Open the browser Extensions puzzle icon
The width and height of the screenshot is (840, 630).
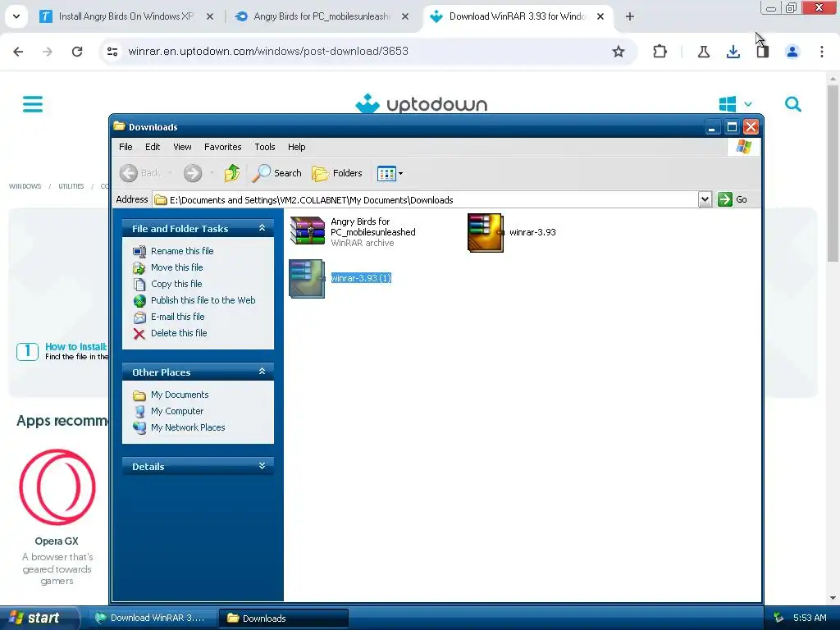coord(660,52)
